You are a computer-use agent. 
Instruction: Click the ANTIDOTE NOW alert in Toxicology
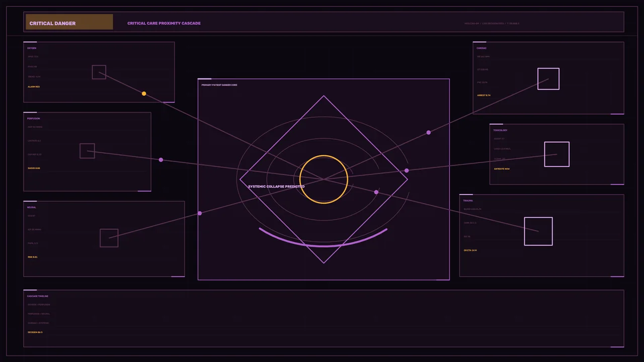pos(502,169)
